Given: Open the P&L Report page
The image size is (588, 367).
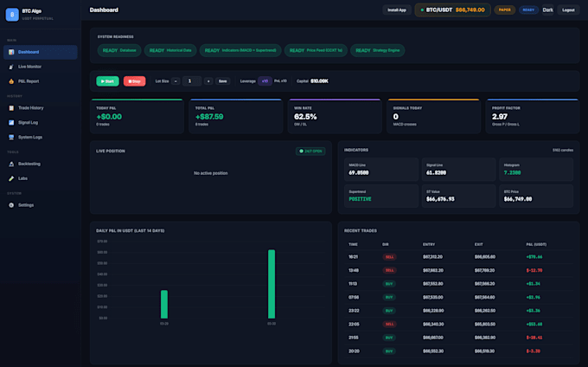Looking at the screenshot, I should [x=41, y=81].
